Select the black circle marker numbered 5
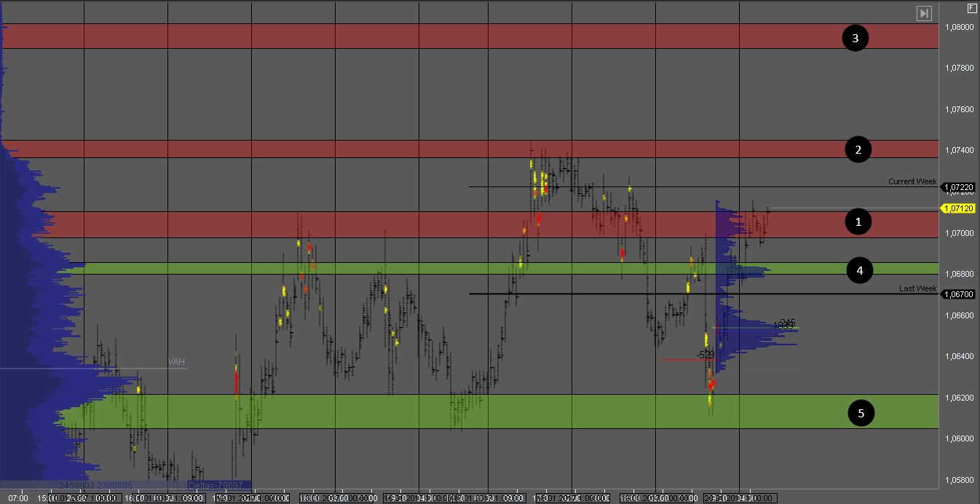This screenshot has height=504, width=980. coord(861,413)
